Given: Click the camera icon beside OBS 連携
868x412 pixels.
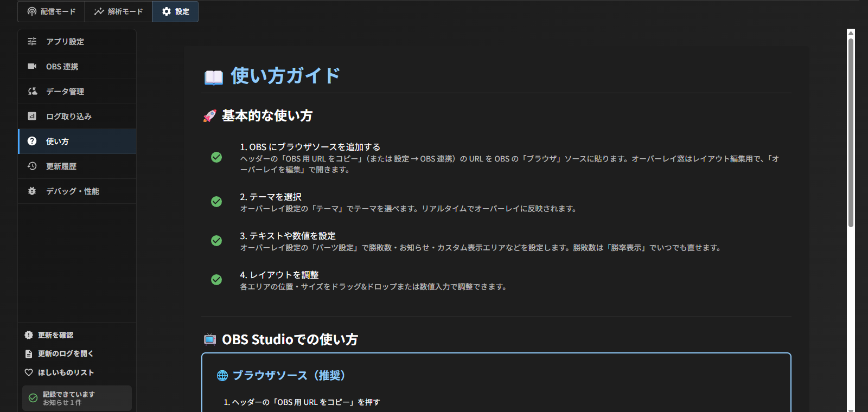Looking at the screenshot, I should 32,66.
